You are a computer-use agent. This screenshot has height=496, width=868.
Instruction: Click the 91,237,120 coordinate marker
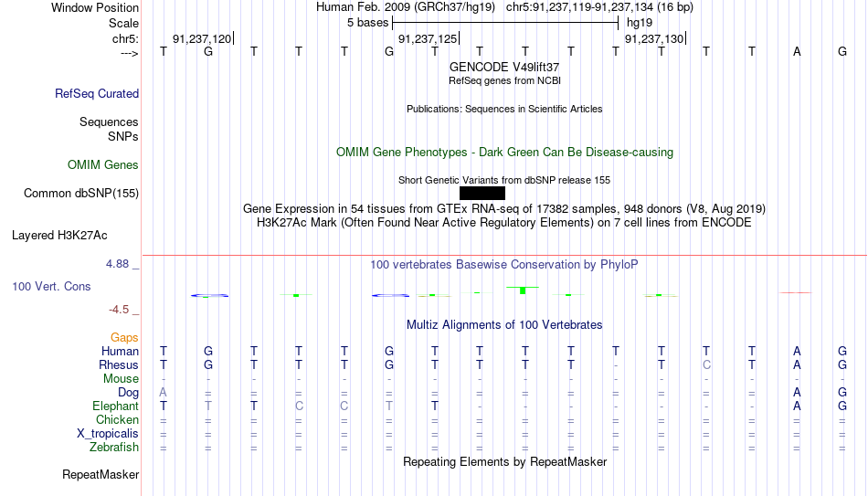(202, 38)
